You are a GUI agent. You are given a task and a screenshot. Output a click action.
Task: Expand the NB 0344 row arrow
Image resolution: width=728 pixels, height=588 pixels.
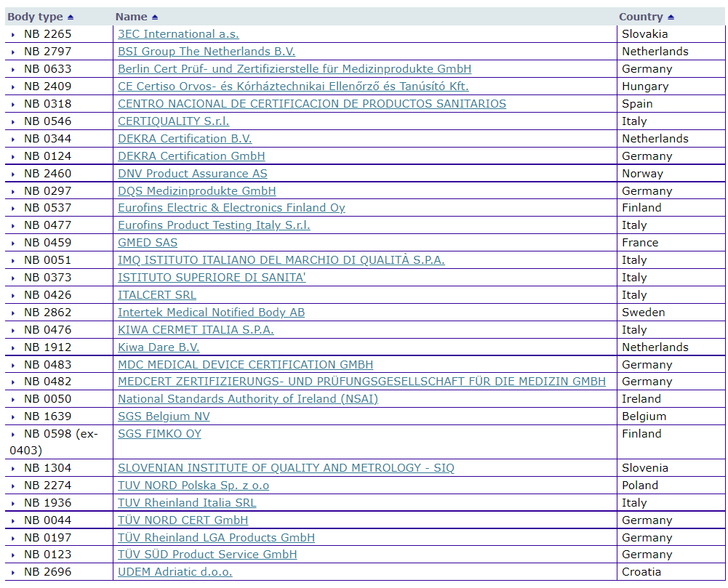coord(13,140)
